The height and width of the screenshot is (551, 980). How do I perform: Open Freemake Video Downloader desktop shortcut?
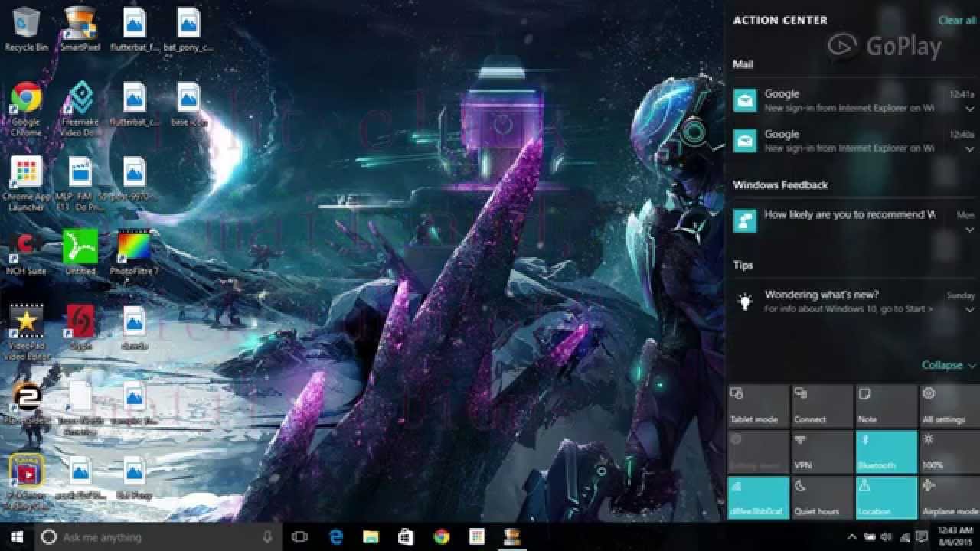click(x=80, y=108)
